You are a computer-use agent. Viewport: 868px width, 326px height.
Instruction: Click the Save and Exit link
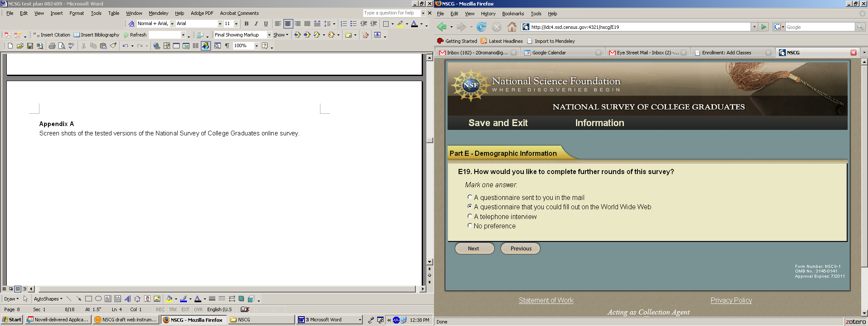498,123
